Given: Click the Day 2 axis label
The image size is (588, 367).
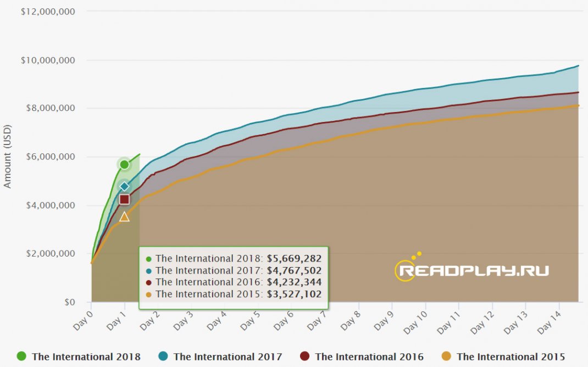Looking at the screenshot, I should [149, 320].
